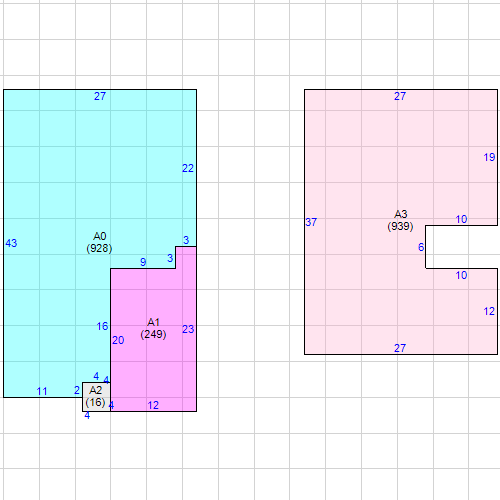Viewport: 500px width, 500px height.
Task: Select the A2 label in gray square
Action: [x=95, y=390]
